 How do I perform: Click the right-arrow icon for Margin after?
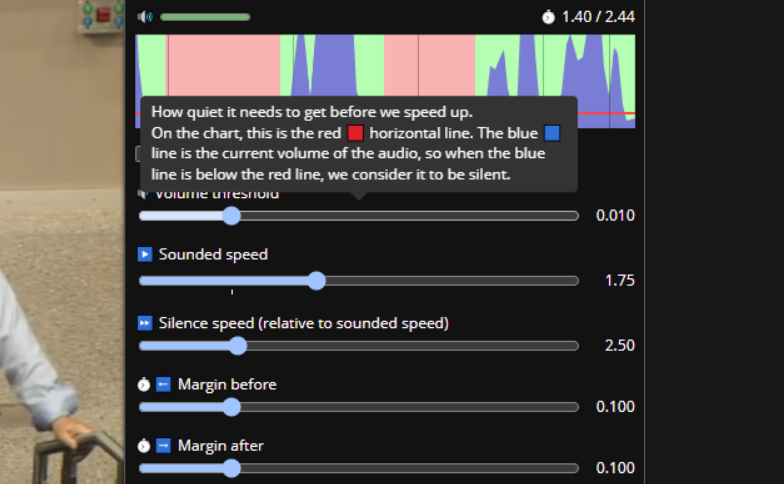click(x=164, y=446)
